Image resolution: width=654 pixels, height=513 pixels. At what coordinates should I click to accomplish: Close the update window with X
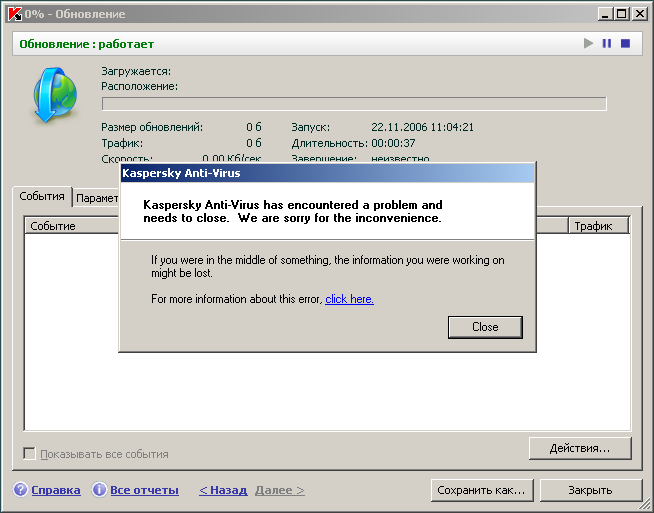point(639,14)
